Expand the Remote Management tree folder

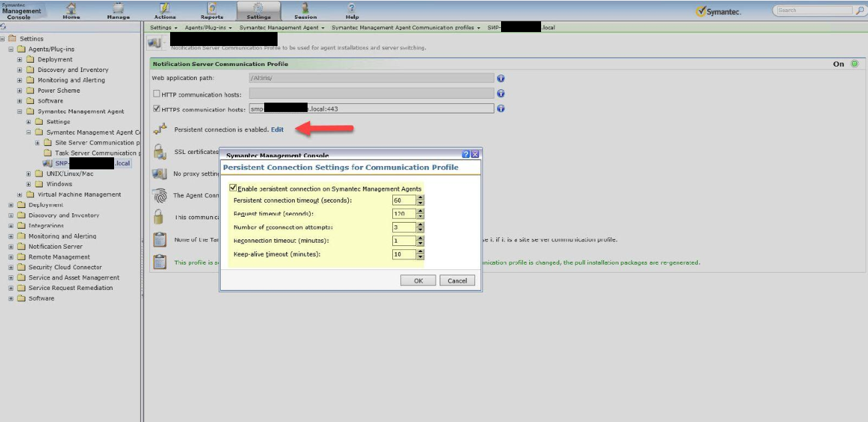click(x=11, y=257)
